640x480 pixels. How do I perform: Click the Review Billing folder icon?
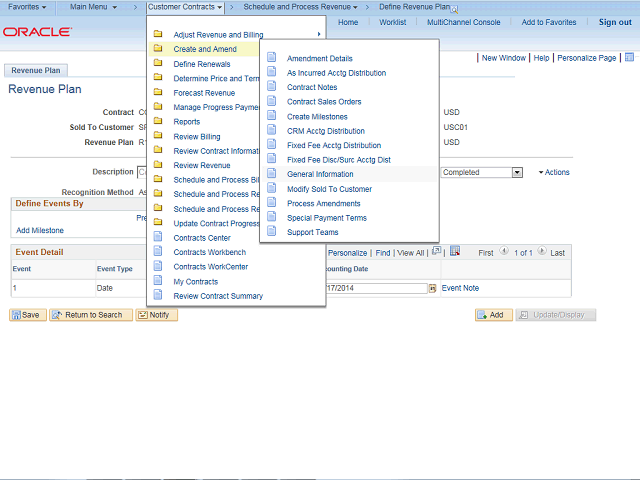158,135
